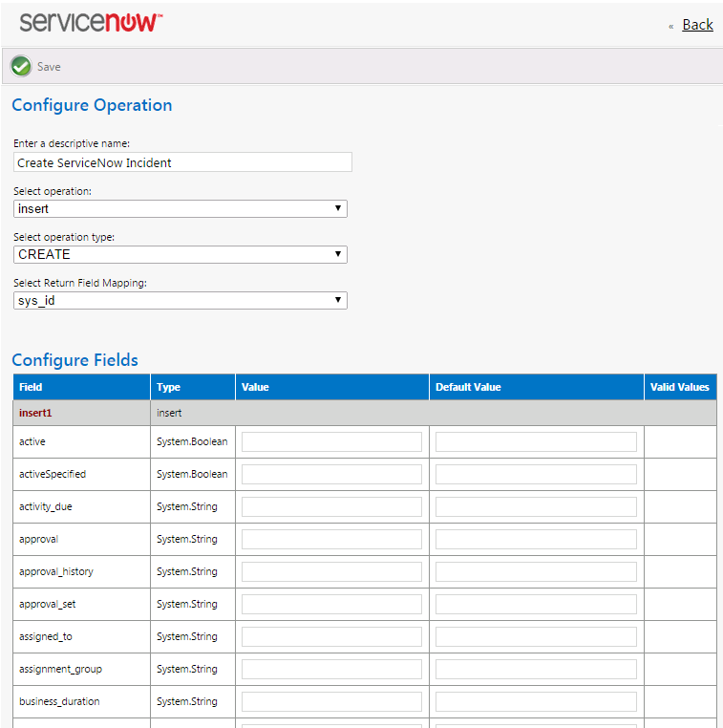Follow the Back link
This screenshot has width=723, height=728.
(697, 25)
